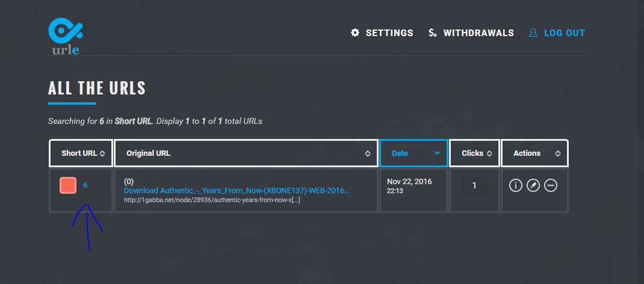Delete the URL with the minus icon
Screen dimensions: 644x284
coord(551,185)
